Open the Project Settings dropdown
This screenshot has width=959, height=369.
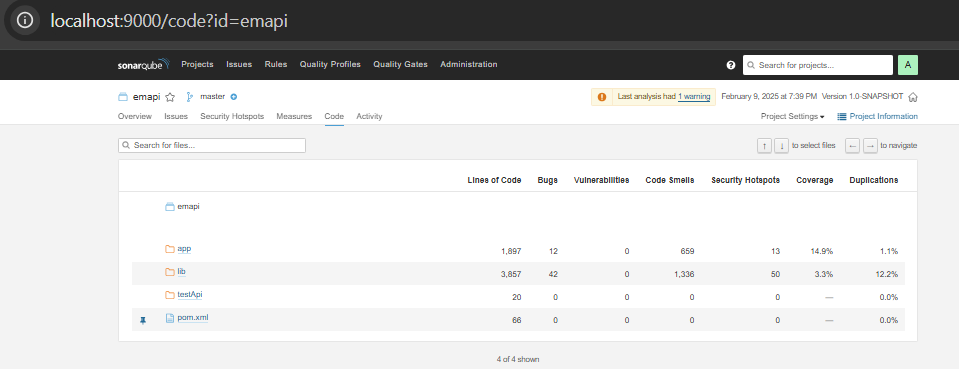792,116
